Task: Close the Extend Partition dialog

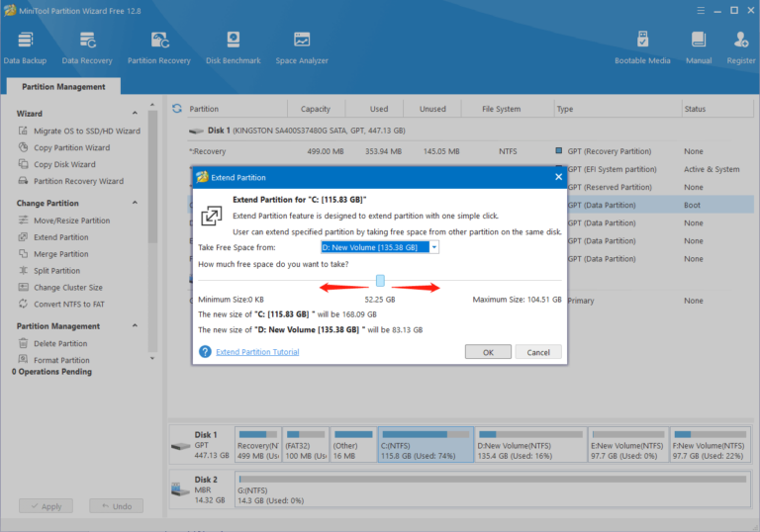Action: pyautogui.click(x=558, y=177)
